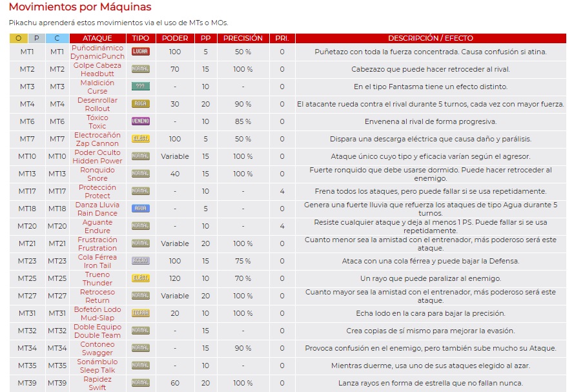The width and height of the screenshot is (574, 392).
Task: Click the AGUA type badge for Danza Lluvia
Action: tap(141, 209)
